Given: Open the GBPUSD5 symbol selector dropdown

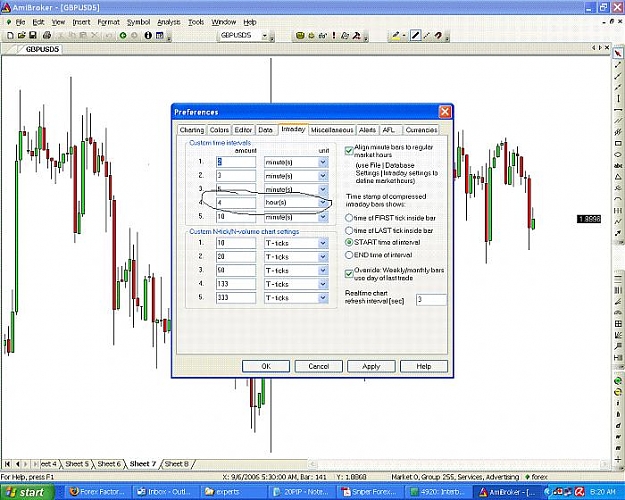Looking at the screenshot, I should pyautogui.click(x=264, y=36).
